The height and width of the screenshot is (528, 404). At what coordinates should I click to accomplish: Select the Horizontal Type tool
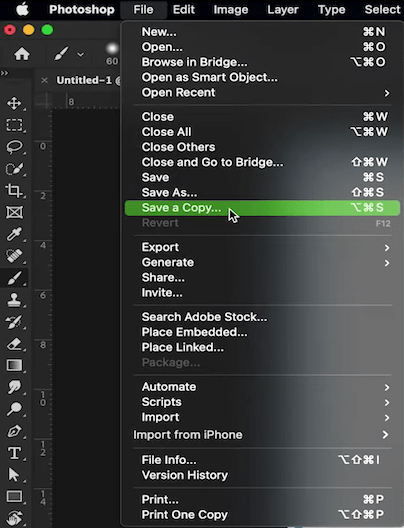(x=14, y=453)
